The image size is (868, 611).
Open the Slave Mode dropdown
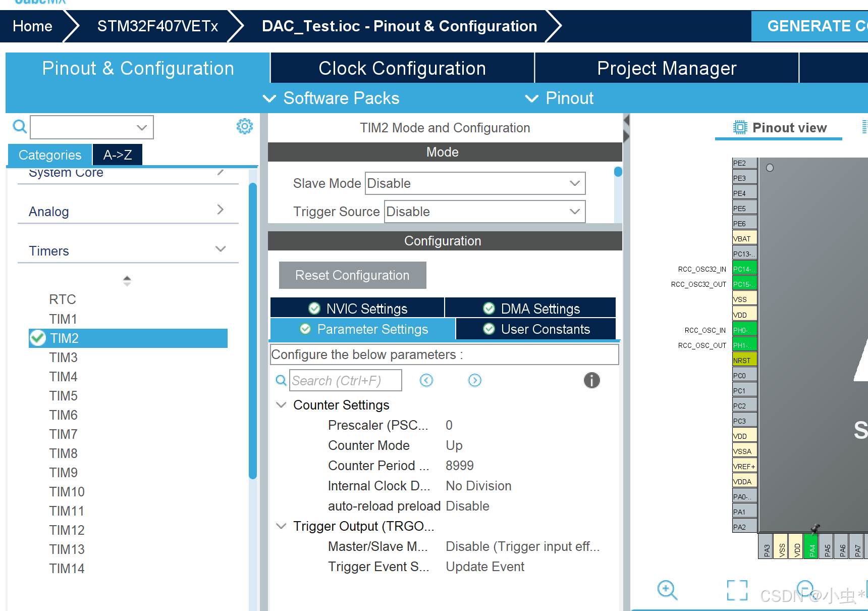[475, 183]
